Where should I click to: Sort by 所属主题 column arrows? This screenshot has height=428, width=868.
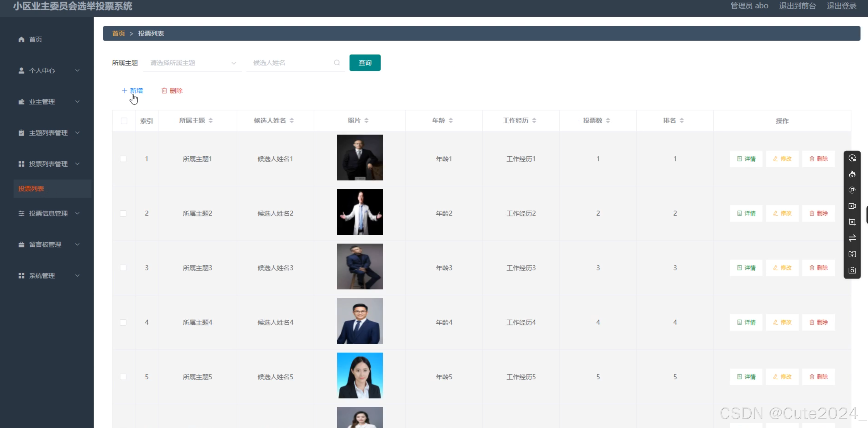pyautogui.click(x=211, y=121)
